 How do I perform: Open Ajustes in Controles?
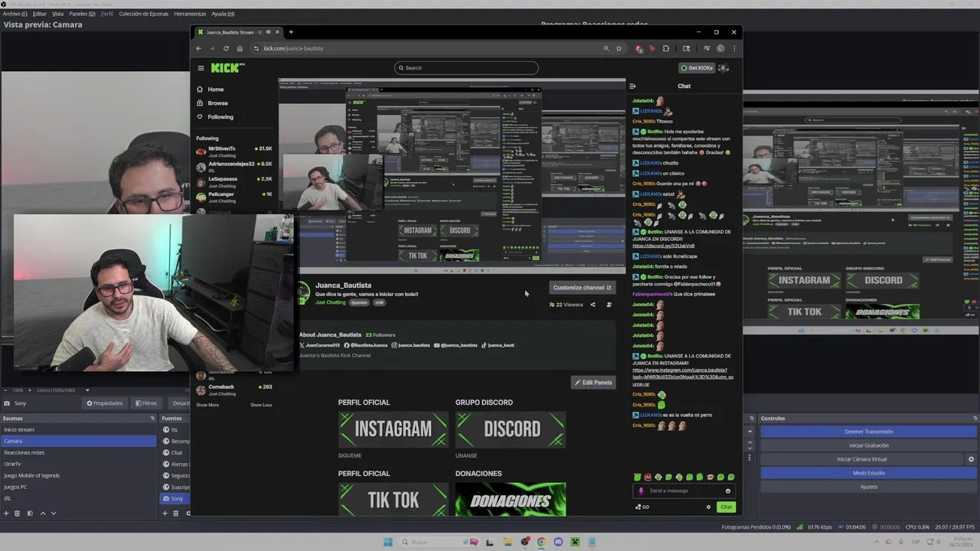tap(868, 487)
